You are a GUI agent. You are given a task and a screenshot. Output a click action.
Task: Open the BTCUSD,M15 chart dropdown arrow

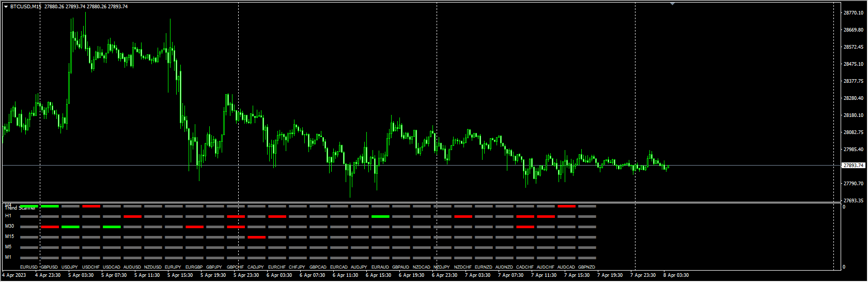tap(6, 7)
